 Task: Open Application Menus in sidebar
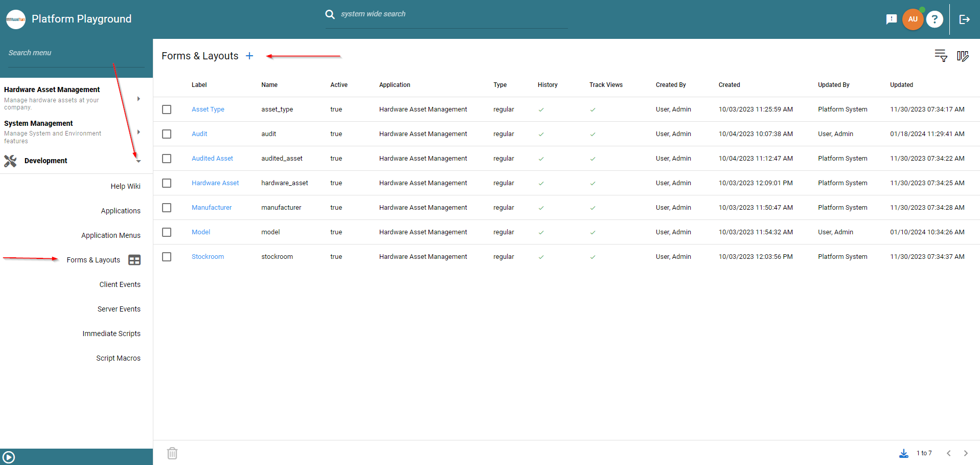pyautogui.click(x=110, y=235)
